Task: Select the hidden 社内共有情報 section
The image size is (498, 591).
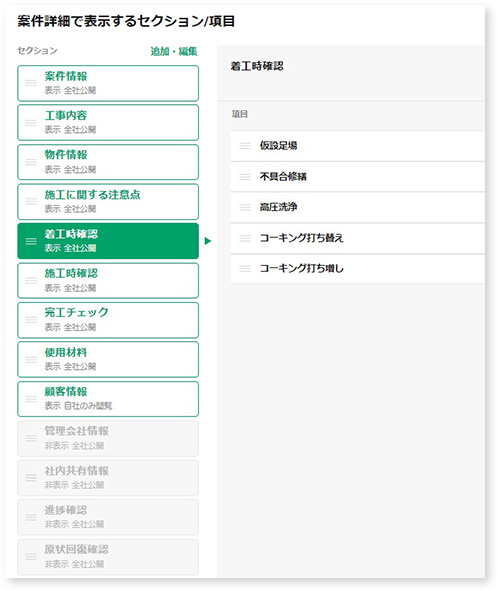Action: [108, 478]
